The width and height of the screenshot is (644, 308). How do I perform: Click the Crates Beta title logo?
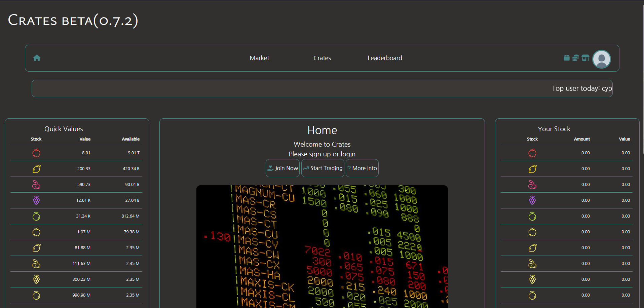coord(73,21)
